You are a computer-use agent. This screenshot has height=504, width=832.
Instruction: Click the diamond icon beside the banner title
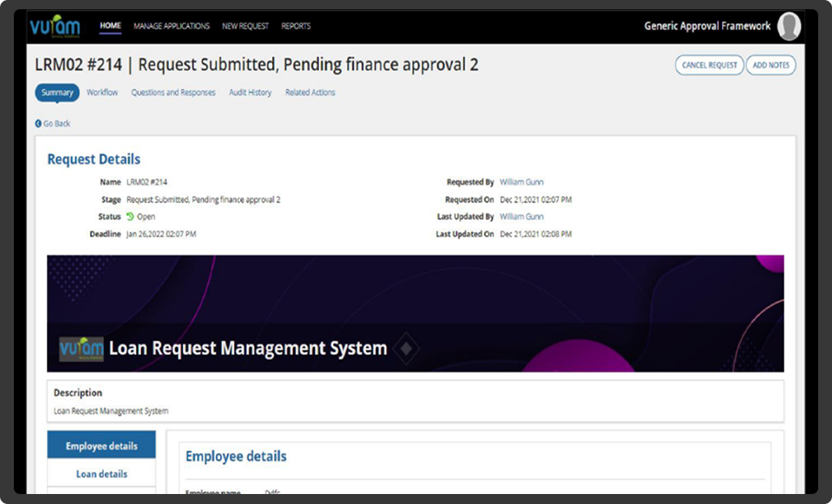pyautogui.click(x=406, y=349)
